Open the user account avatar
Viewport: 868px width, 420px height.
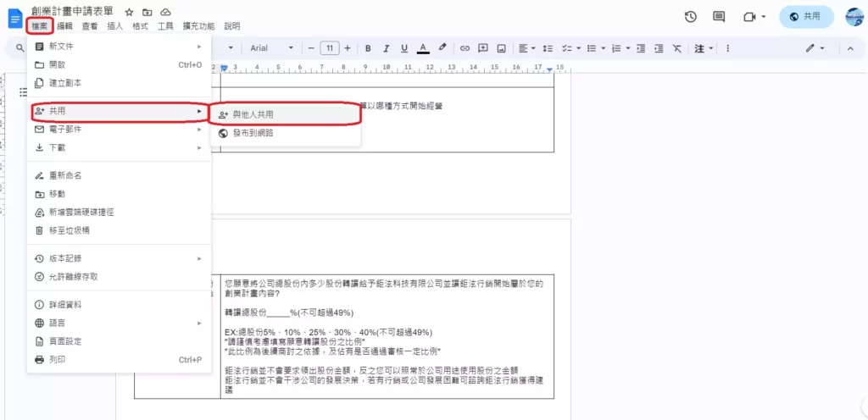(x=854, y=17)
